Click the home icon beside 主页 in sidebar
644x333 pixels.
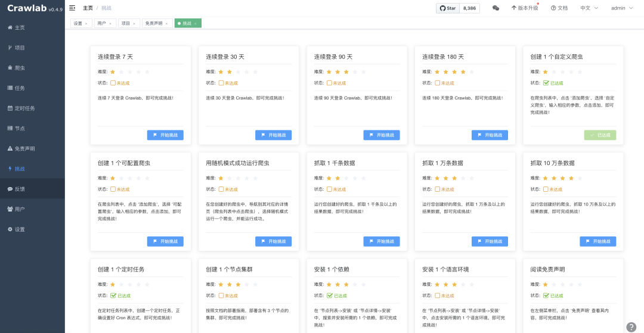coord(10,27)
